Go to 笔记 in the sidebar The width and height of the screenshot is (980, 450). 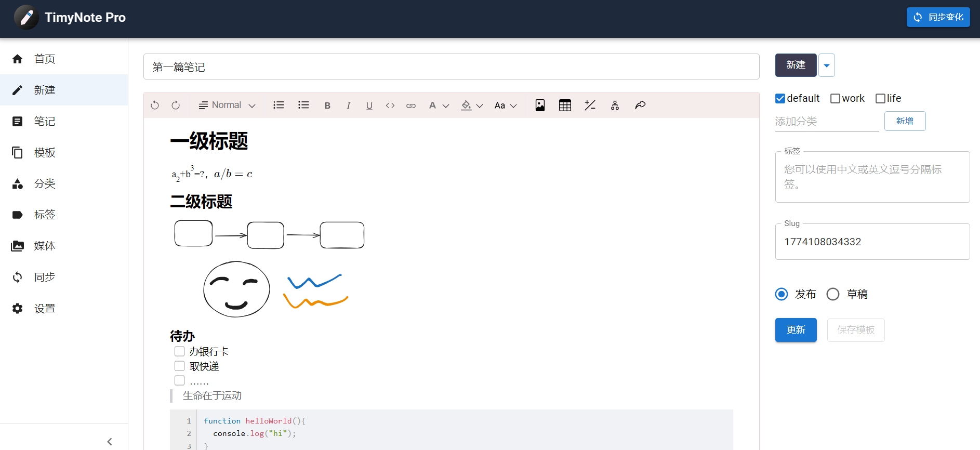click(45, 121)
